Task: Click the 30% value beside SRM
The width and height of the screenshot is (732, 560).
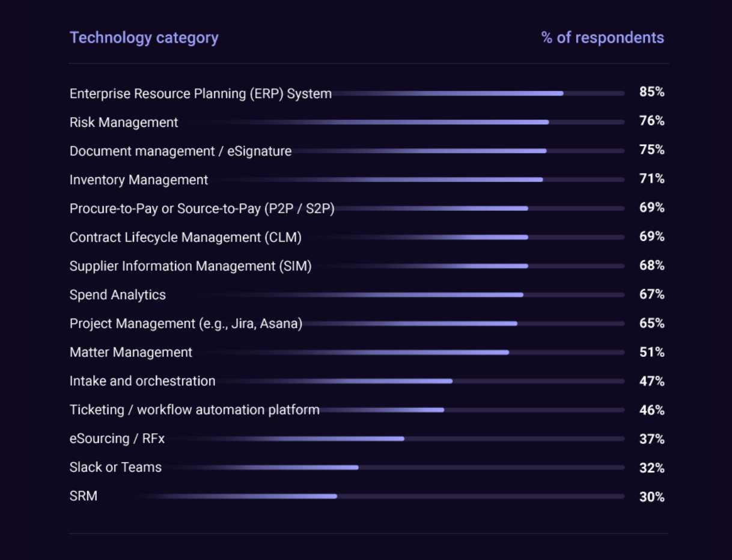Action: [652, 497]
